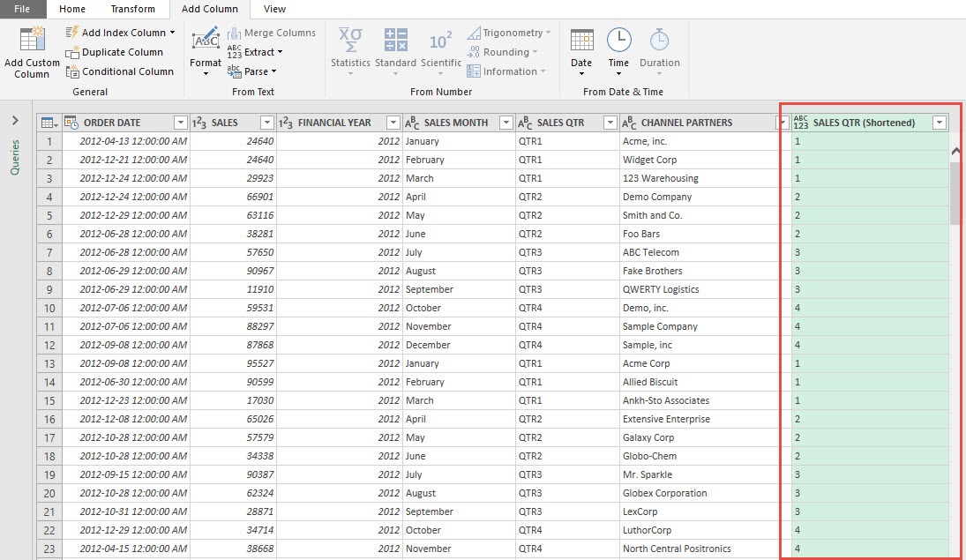Click the Add Custom Column icon
This screenshot has width=966, height=560.
[32, 40]
